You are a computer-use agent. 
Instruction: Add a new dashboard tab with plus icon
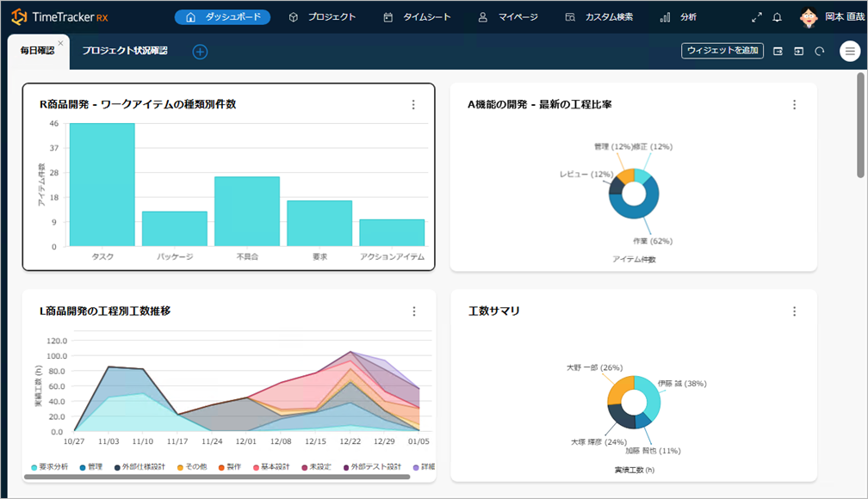pyautogui.click(x=200, y=52)
